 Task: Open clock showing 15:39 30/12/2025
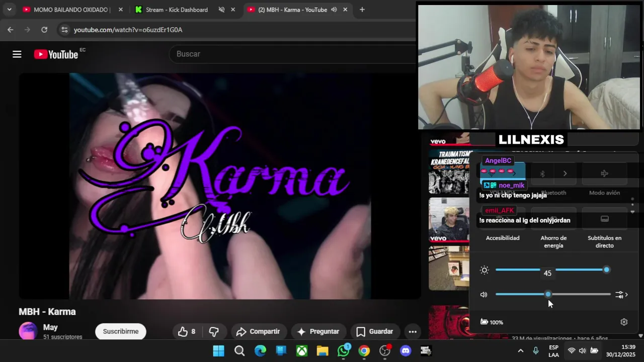(x=621, y=351)
